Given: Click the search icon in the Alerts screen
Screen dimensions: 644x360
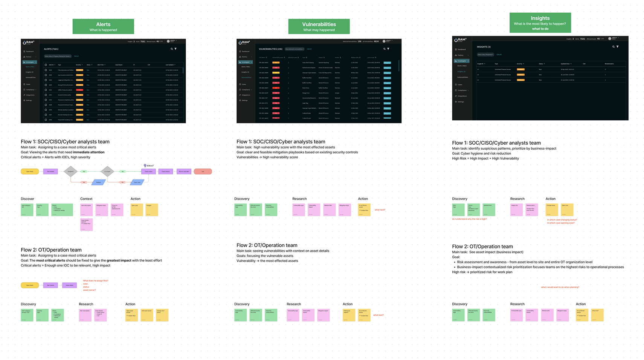Looking at the screenshot, I should pos(172,49).
